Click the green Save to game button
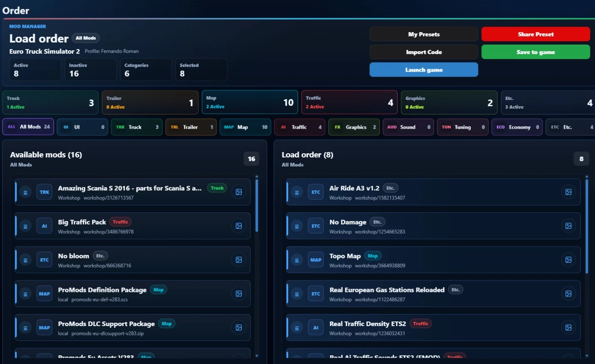The height and width of the screenshot is (364, 595). [x=535, y=52]
